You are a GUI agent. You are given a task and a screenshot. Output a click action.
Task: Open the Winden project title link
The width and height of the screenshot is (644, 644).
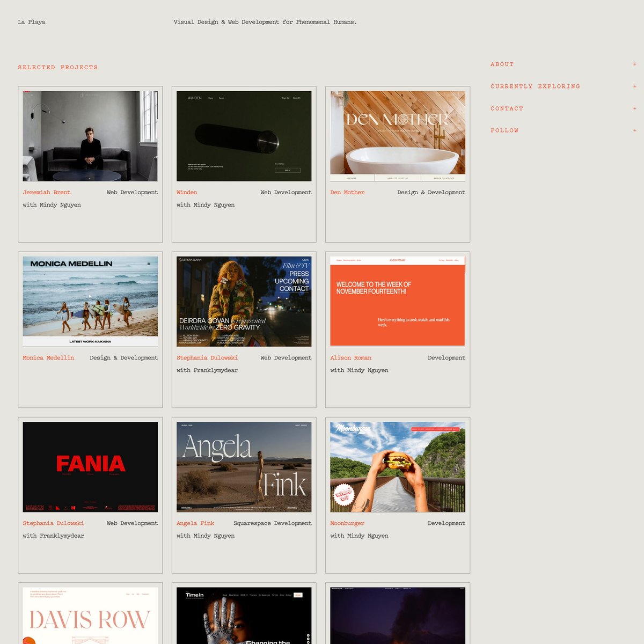click(187, 192)
